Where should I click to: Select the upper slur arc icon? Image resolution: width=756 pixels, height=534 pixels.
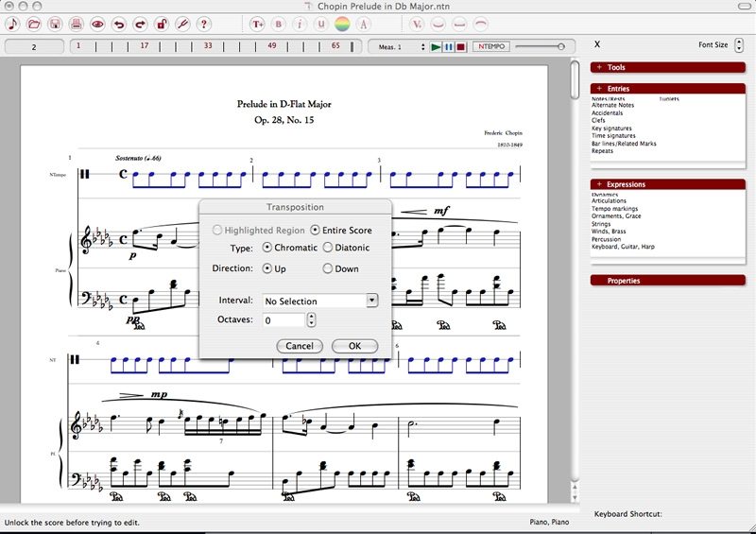480,25
